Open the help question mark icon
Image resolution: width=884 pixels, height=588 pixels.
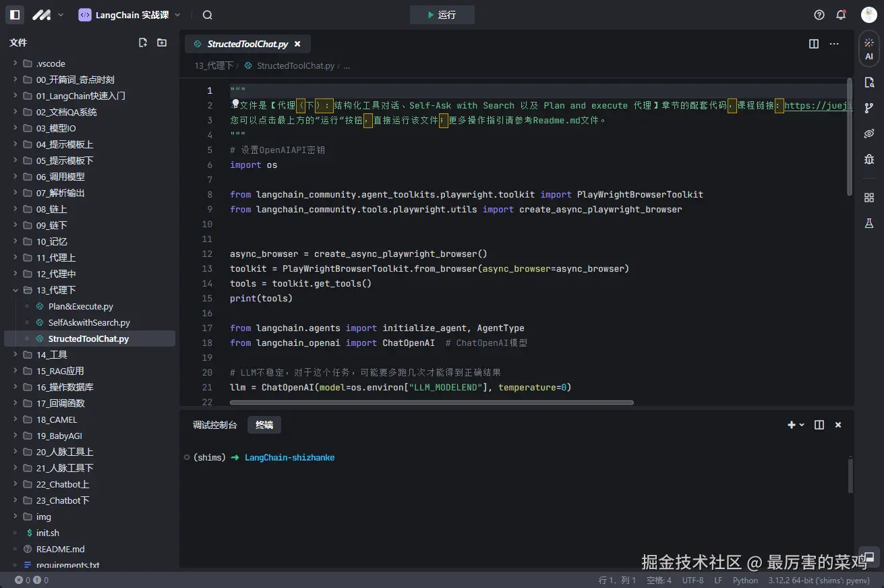(x=819, y=15)
